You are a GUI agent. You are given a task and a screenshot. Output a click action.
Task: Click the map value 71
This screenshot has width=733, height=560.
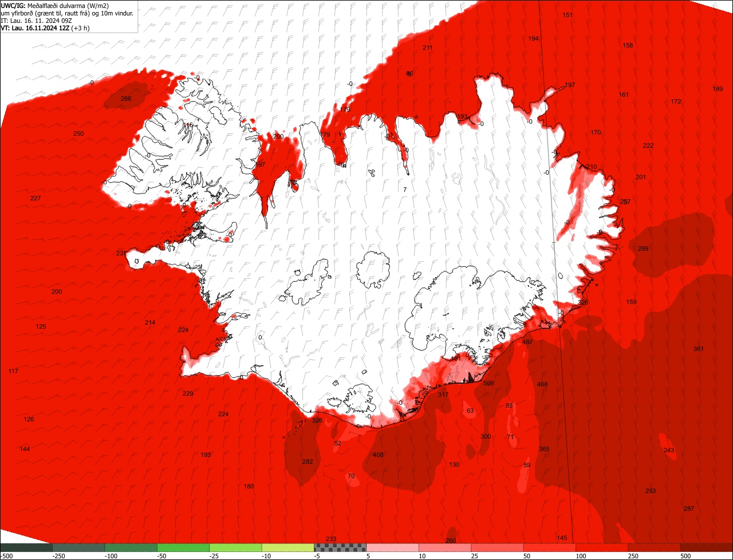pos(511,437)
